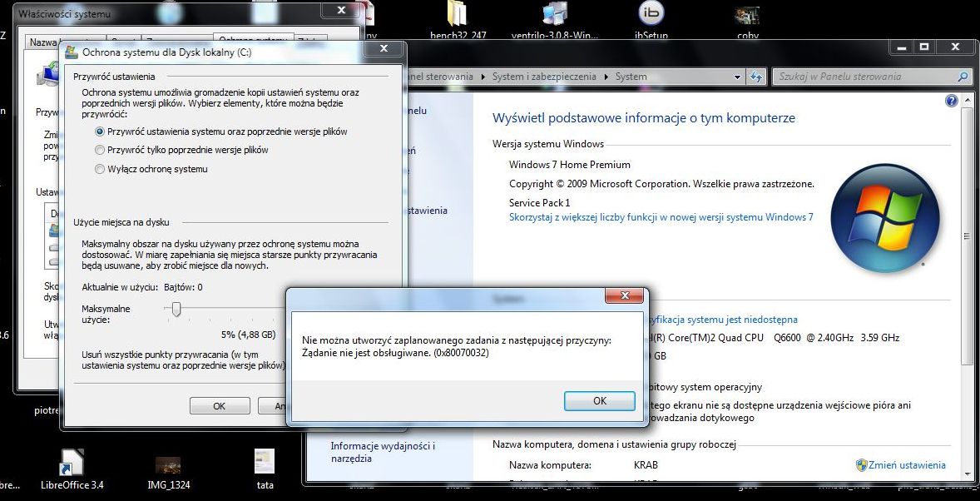This screenshot has width=980, height=501.
Task: Open the IMG_1324 image on the desktop
Action: pyautogui.click(x=169, y=470)
